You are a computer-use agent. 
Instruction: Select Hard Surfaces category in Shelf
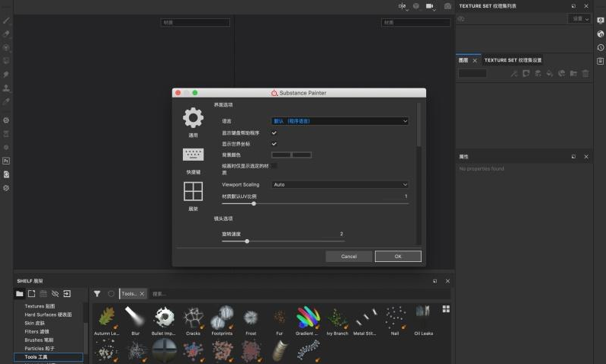coord(48,315)
